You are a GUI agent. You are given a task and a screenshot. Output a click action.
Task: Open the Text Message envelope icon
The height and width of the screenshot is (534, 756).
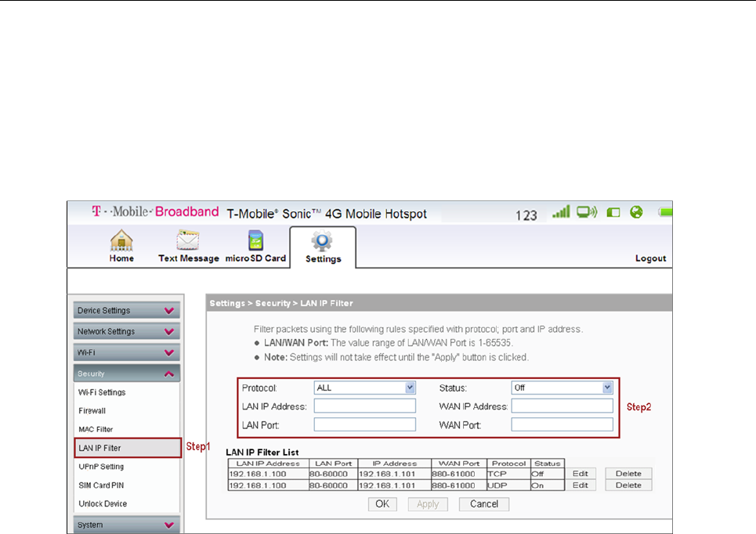[x=187, y=240]
